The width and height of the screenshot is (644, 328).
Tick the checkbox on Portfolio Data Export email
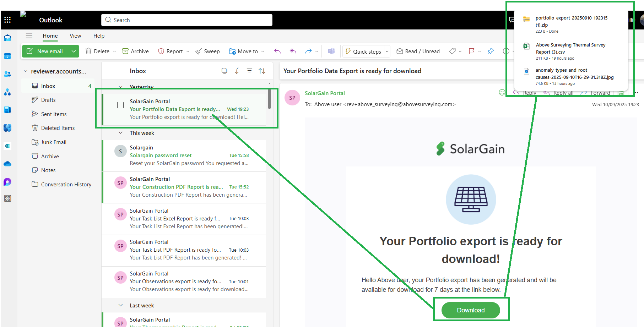(120, 105)
